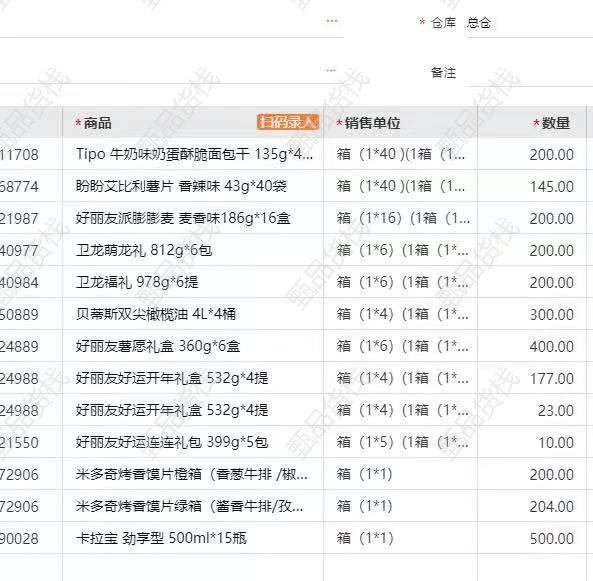The image size is (593, 581).
Task: Click the 备注 remarks input field
Action: pos(528,73)
